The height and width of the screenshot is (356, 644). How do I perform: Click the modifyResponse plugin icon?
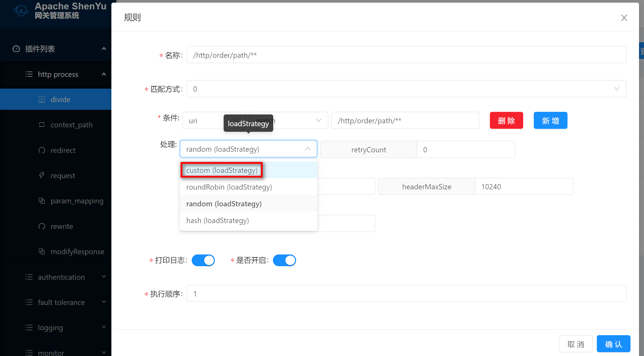coord(42,252)
